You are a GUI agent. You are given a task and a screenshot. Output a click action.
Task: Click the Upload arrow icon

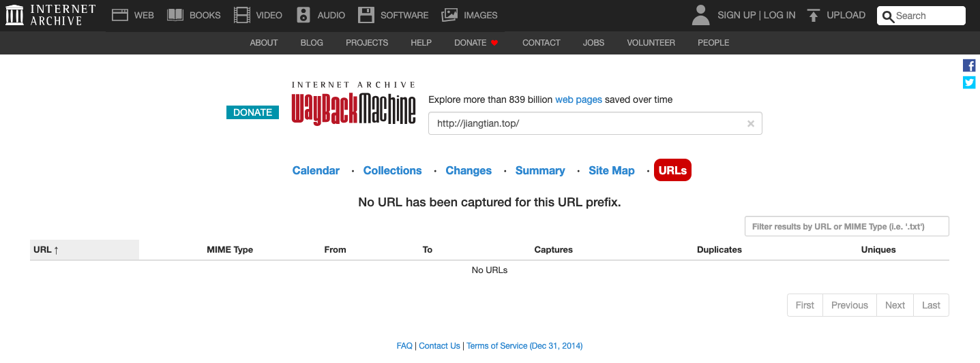coord(813,15)
